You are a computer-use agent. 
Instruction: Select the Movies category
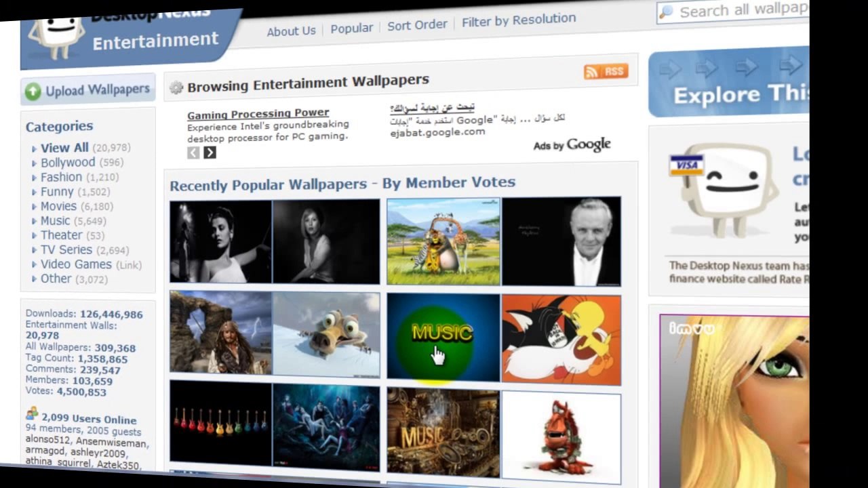(x=58, y=206)
